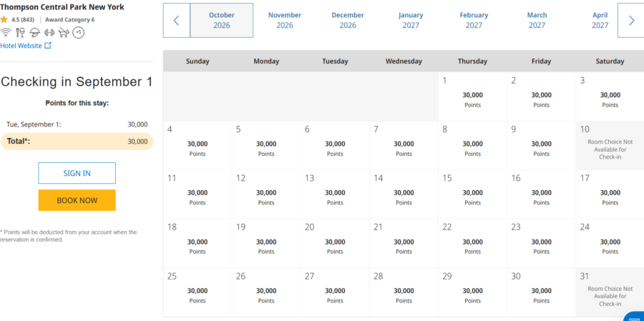Choose October 25 check-in date
The width and height of the screenshot is (644, 321).
197,292
